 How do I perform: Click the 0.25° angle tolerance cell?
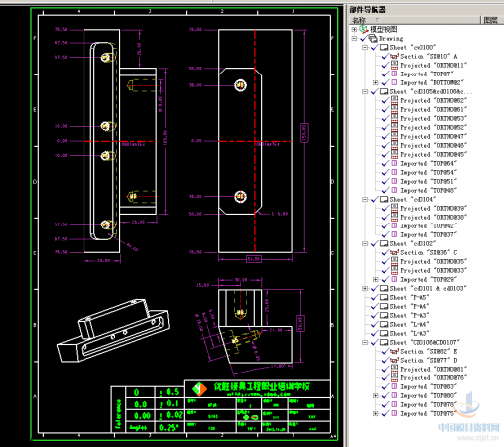click(x=169, y=427)
